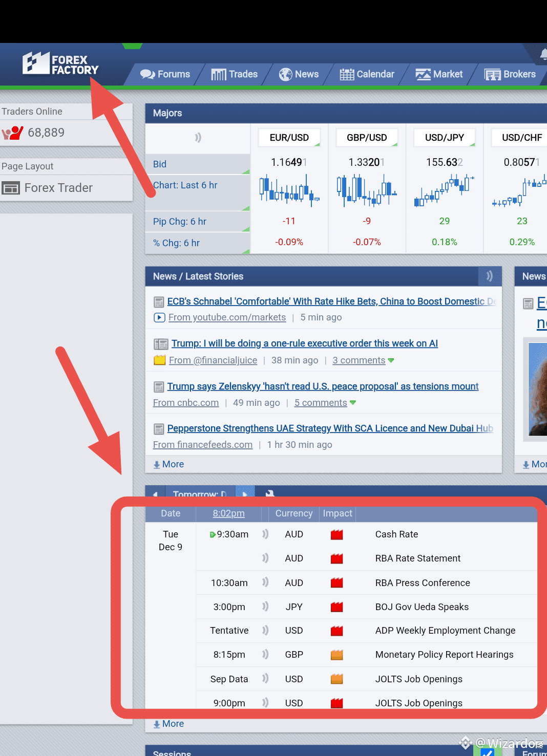Click the yellow folder icon beside @financialjuice
This screenshot has width=547, height=756.
click(x=160, y=360)
